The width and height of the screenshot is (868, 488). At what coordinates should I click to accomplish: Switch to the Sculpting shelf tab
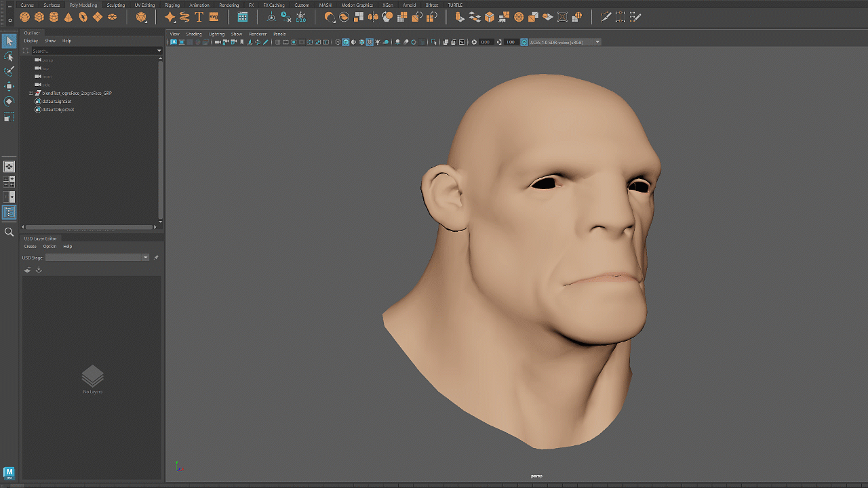tap(115, 5)
